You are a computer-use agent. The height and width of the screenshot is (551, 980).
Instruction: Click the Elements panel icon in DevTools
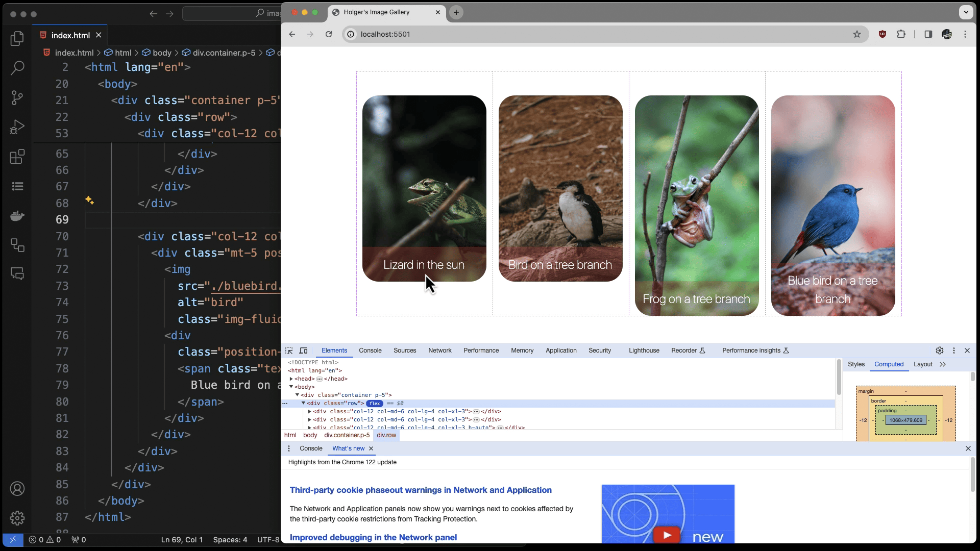pyautogui.click(x=334, y=350)
